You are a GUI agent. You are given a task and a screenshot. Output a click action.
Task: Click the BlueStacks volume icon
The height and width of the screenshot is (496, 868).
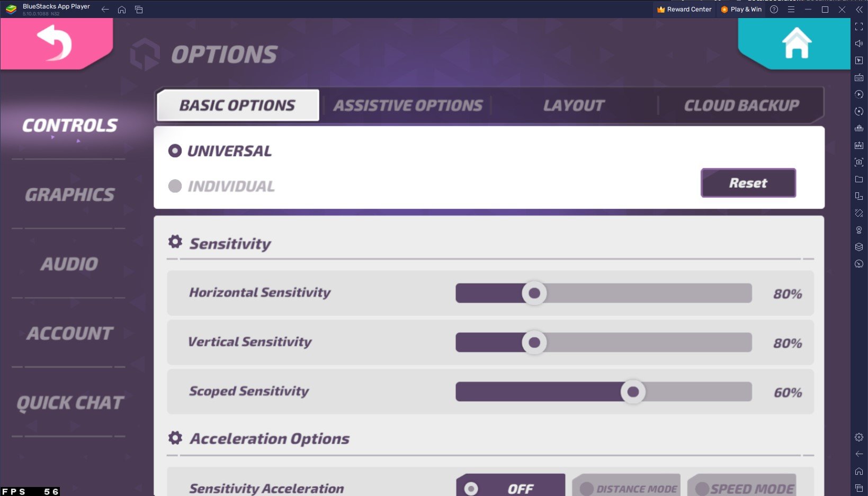[859, 43]
